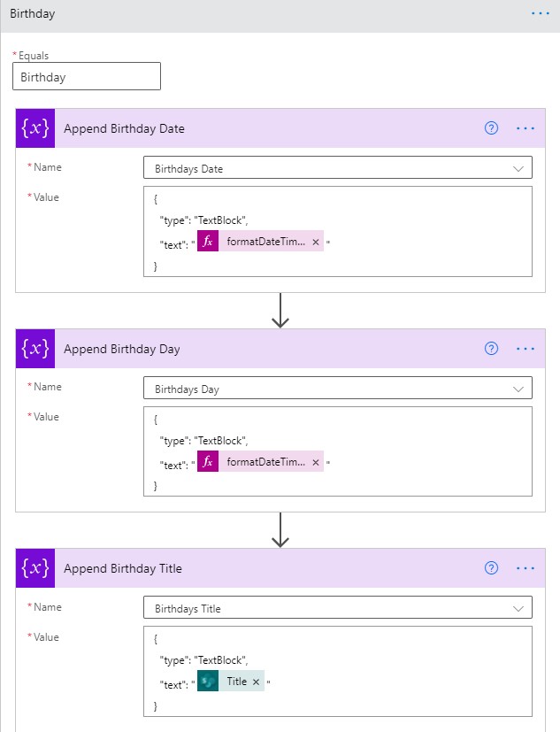Screen dimensions: 560x732
Task: Click fx icon in Birthday Date value
Action: coord(208,241)
